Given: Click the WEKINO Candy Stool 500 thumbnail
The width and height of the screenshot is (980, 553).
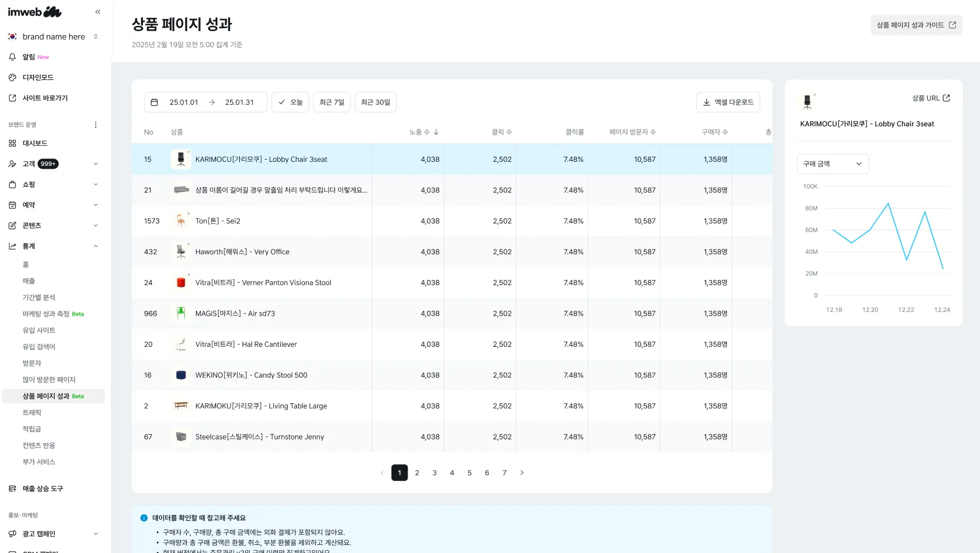Looking at the screenshot, I should pos(181,375).
